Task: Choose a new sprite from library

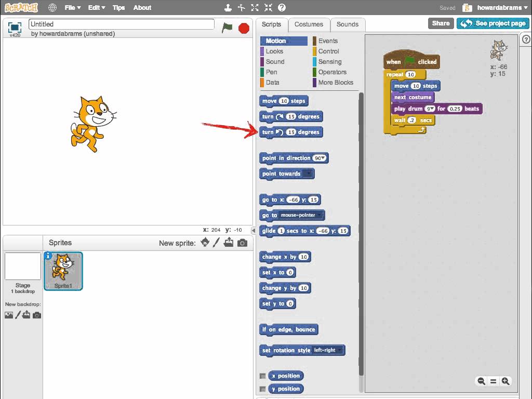Action: [205, 242]
